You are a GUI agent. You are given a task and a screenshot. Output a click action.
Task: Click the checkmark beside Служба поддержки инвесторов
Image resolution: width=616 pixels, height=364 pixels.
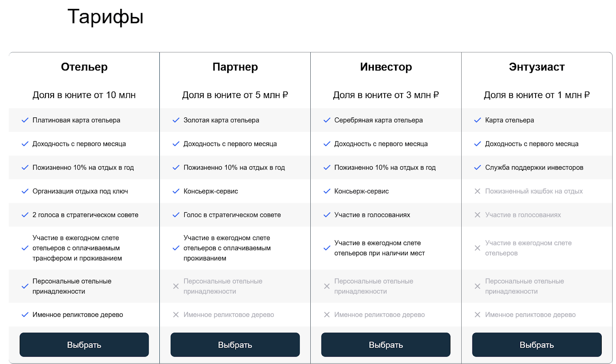477,167
